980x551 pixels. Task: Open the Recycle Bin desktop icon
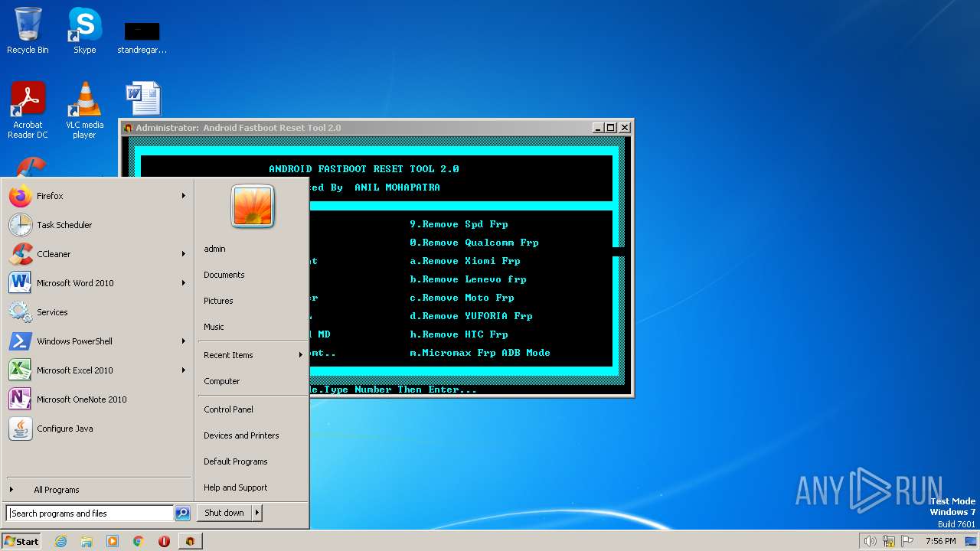[28, 31]
